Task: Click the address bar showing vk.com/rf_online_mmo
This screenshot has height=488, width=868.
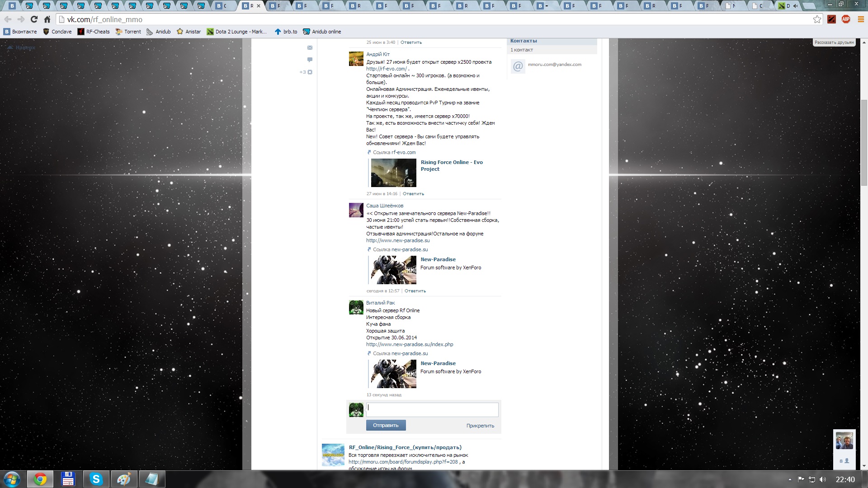Action: [x=434, y=19]
